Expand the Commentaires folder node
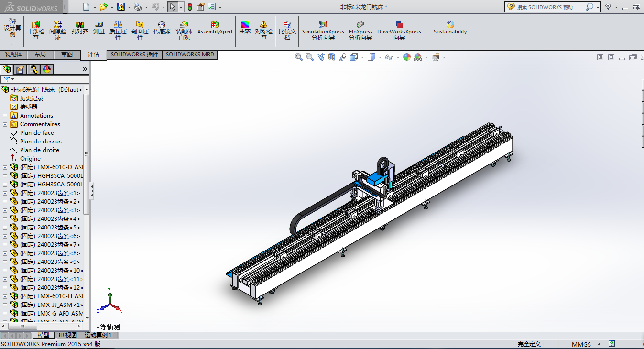Viewport: 644px width, 349px height. pyautogui.click(x=5, y=124)
